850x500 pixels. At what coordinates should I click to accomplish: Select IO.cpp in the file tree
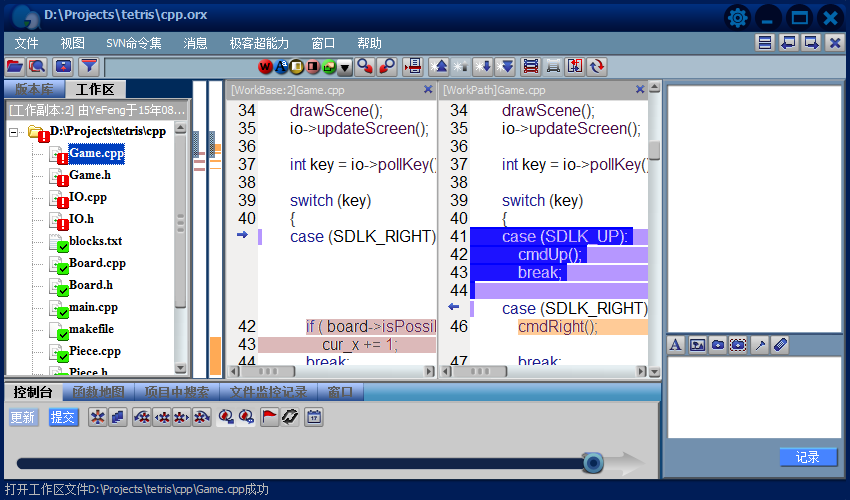(88, 197)
